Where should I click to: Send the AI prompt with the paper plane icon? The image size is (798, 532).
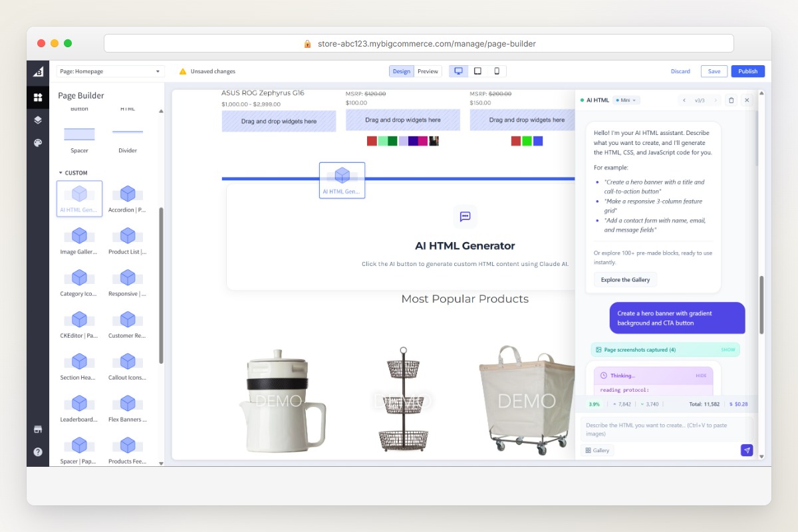coord(747,450)
